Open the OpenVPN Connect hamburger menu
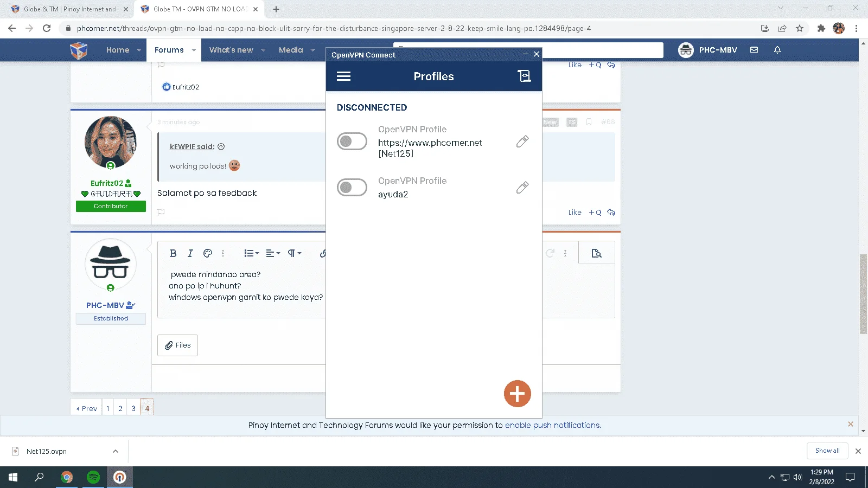 (343, 76)
